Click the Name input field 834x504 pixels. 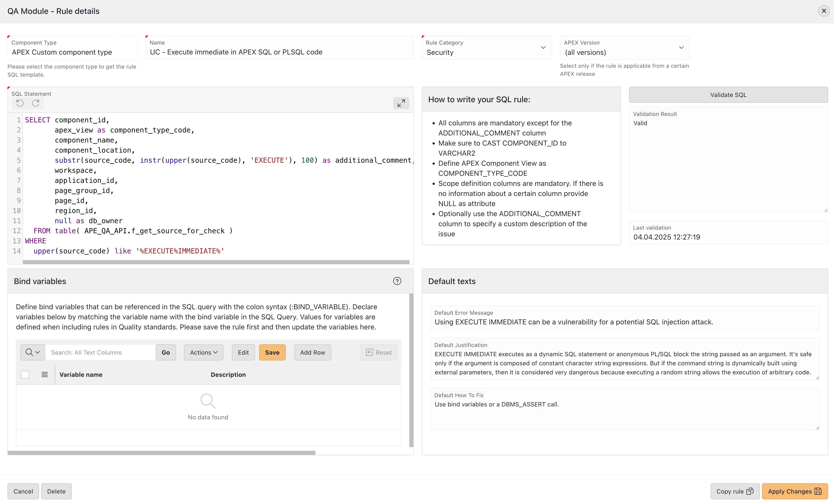click(279, 52)
